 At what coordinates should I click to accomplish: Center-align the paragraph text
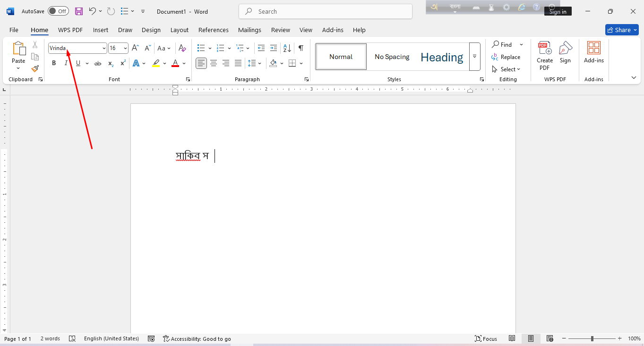214,63
